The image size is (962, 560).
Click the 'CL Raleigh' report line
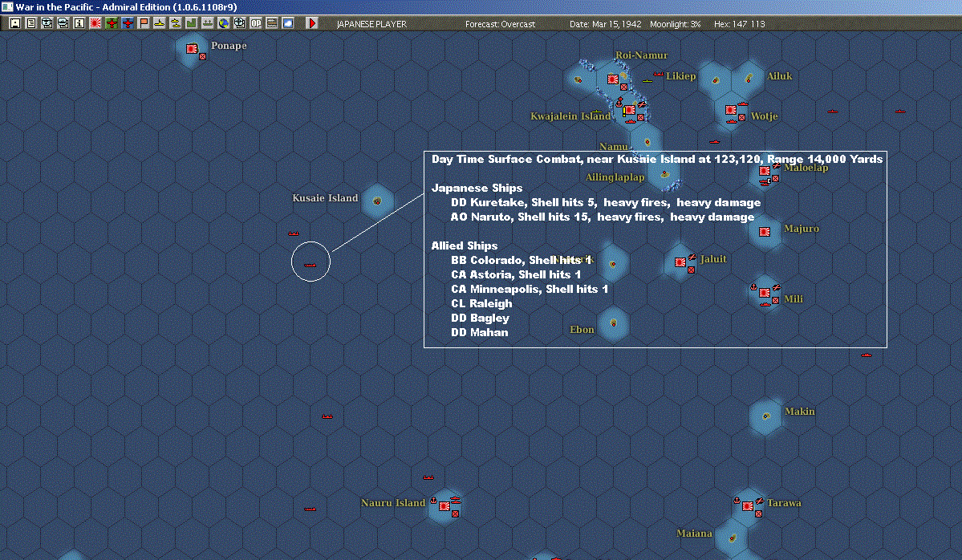(481, 303)
